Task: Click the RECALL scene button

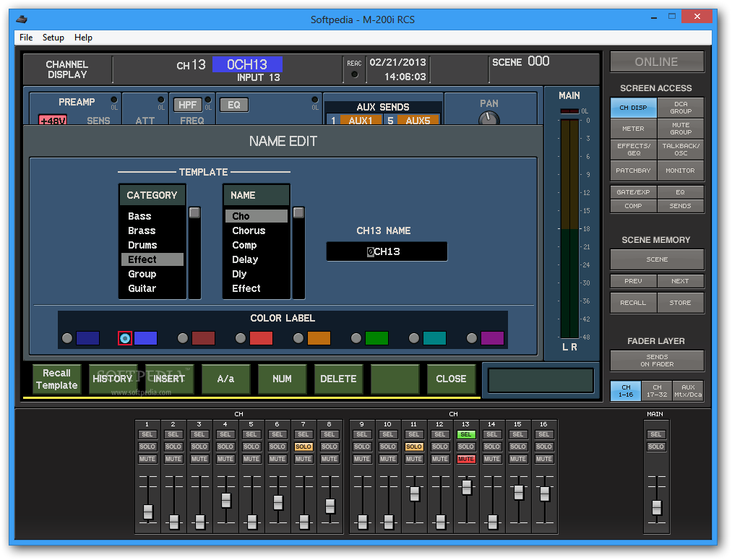Action: click(633, 303)
